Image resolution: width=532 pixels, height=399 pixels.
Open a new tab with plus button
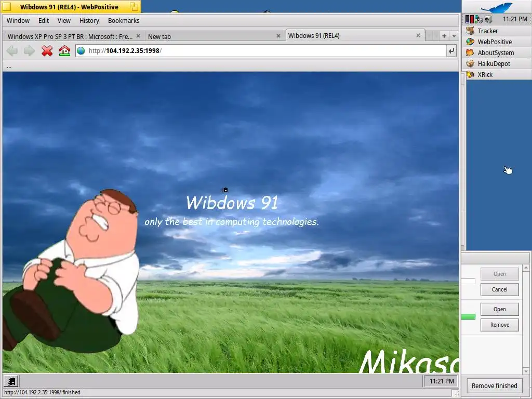pos(444,36)
